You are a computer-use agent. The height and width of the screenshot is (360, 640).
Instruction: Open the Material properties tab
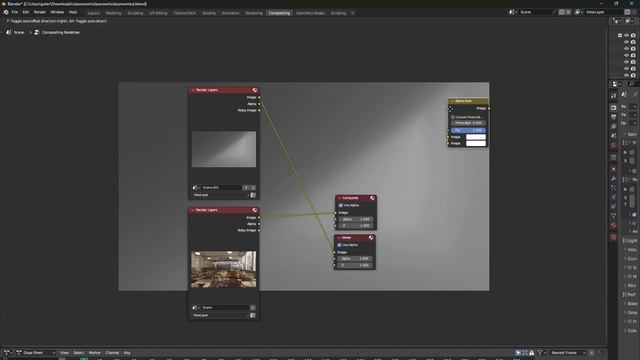[613, 225]
